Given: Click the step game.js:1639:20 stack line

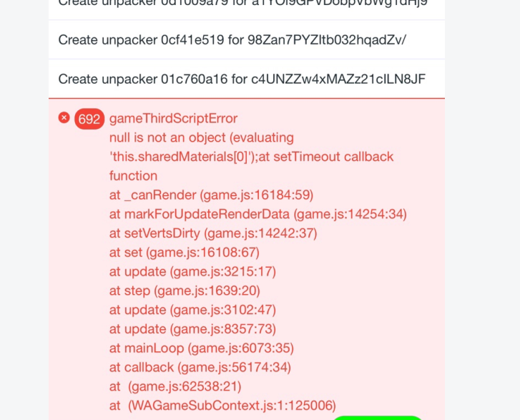Looking at the screenshot, I should [185, 291].
